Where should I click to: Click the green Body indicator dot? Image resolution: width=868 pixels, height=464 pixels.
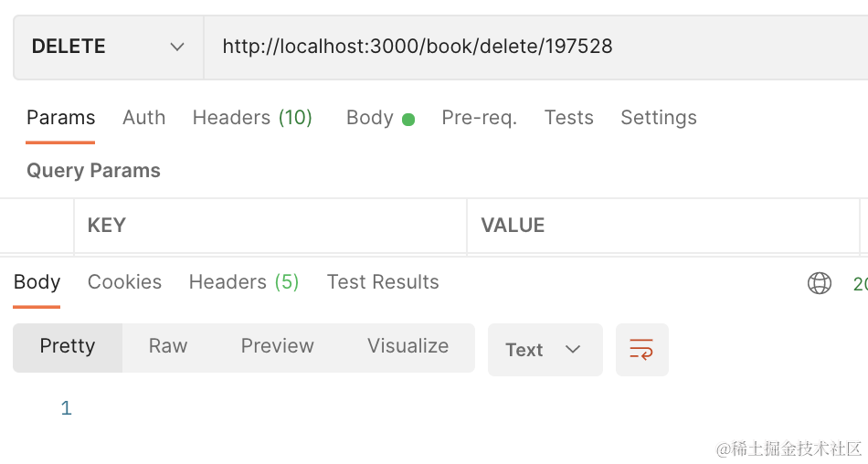click(408, 120)
